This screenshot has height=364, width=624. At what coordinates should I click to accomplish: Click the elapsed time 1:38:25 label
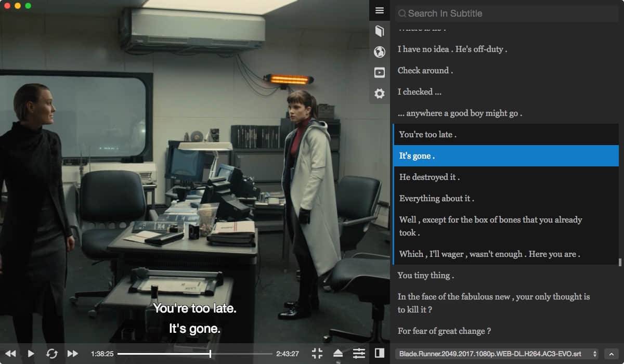pos(102,354)
